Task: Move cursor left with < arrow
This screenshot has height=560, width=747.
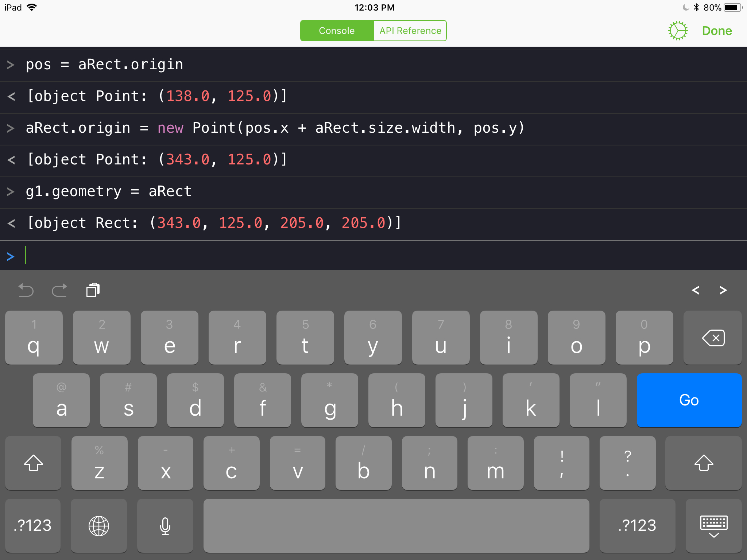Action: click(x=695, y=290)
